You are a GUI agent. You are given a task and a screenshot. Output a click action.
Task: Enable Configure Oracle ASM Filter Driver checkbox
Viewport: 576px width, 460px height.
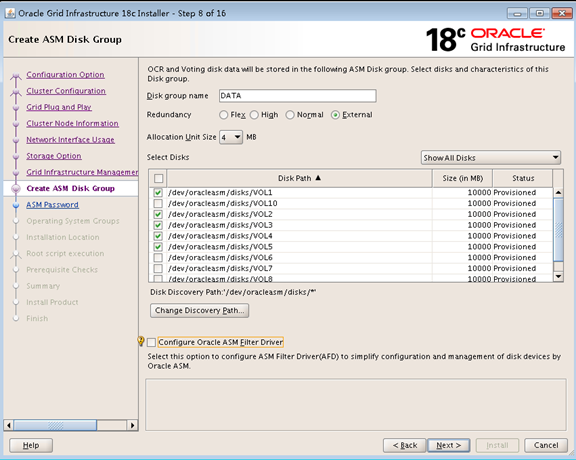151,342
